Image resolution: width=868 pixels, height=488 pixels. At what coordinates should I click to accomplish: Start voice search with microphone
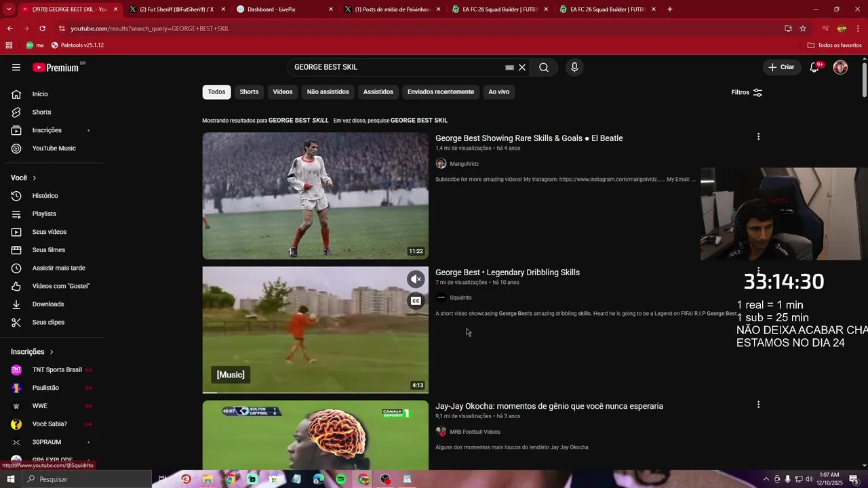click(574, 67)
